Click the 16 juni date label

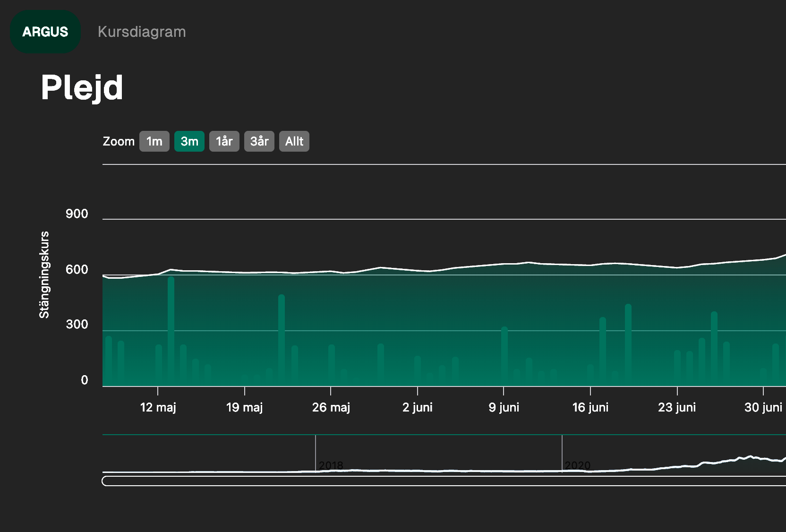click(590, 407)
